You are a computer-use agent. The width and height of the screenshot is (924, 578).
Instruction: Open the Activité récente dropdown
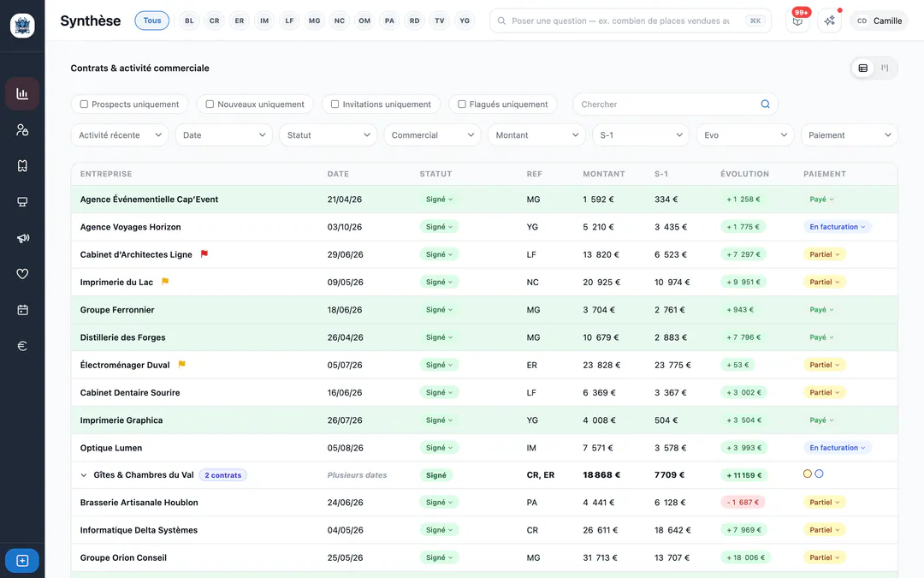pyautogui.click(x=120, y=135)
